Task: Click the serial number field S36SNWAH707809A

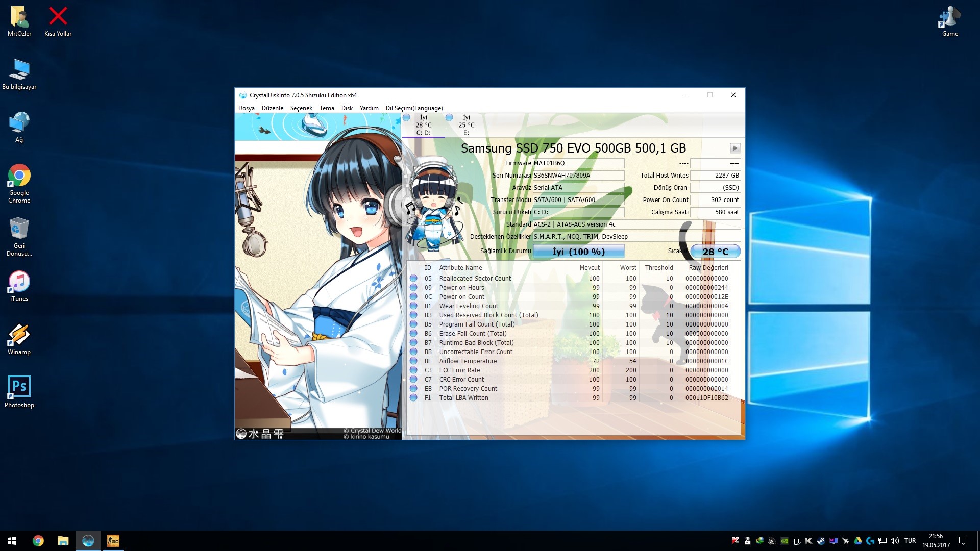Action: 579,176
